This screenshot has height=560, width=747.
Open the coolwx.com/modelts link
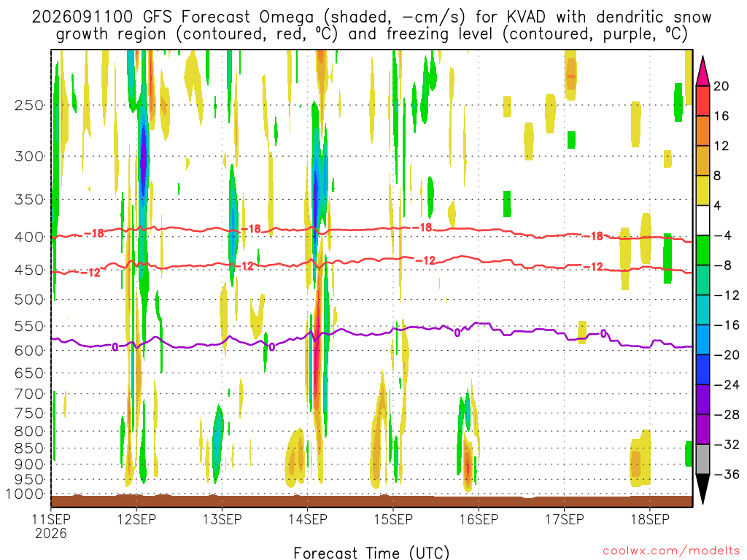coord(671,551)
